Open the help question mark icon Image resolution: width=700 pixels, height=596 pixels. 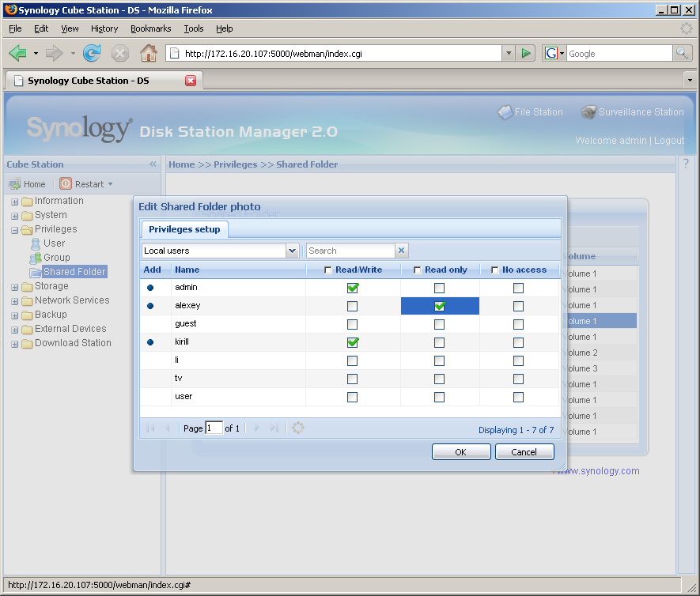click(x=687, y=164)
